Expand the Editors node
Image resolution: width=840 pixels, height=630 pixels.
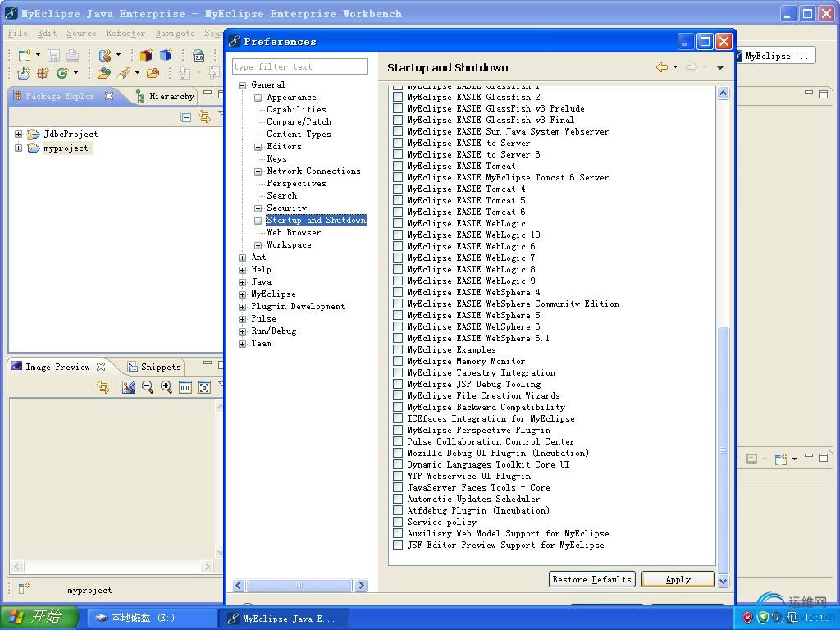(x=258, y=147)
